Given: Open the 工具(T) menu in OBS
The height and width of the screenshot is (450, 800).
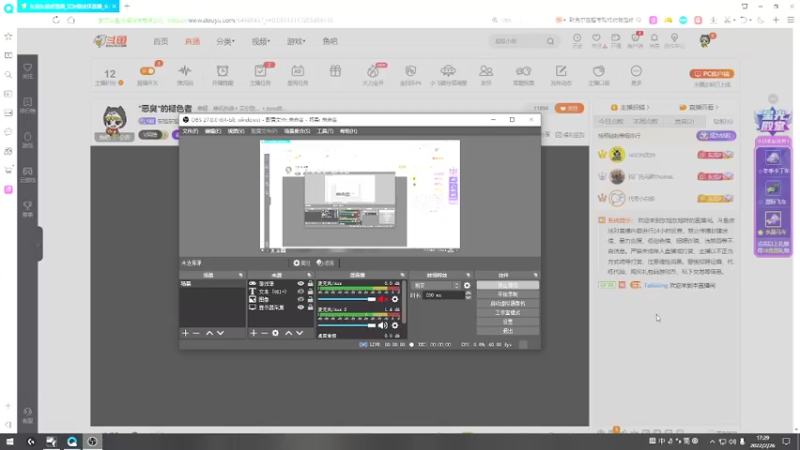Looking at the screenshot, I should pos(325,131).
